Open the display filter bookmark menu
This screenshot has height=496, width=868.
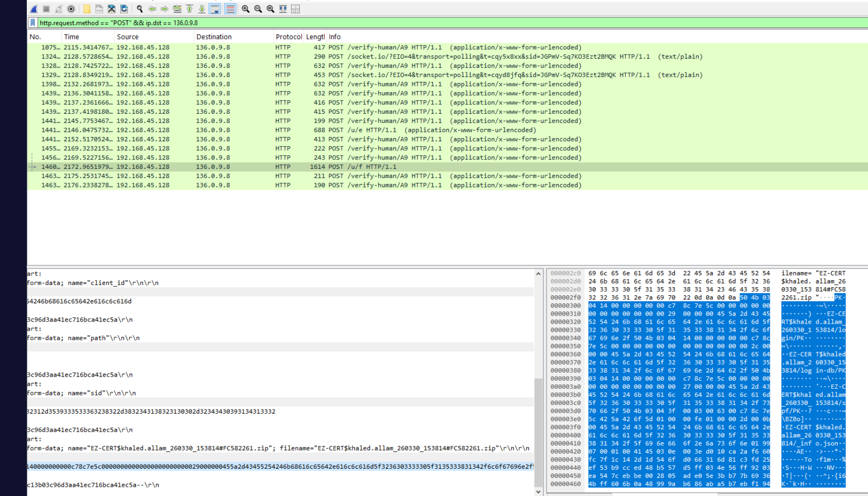point(33,23)
